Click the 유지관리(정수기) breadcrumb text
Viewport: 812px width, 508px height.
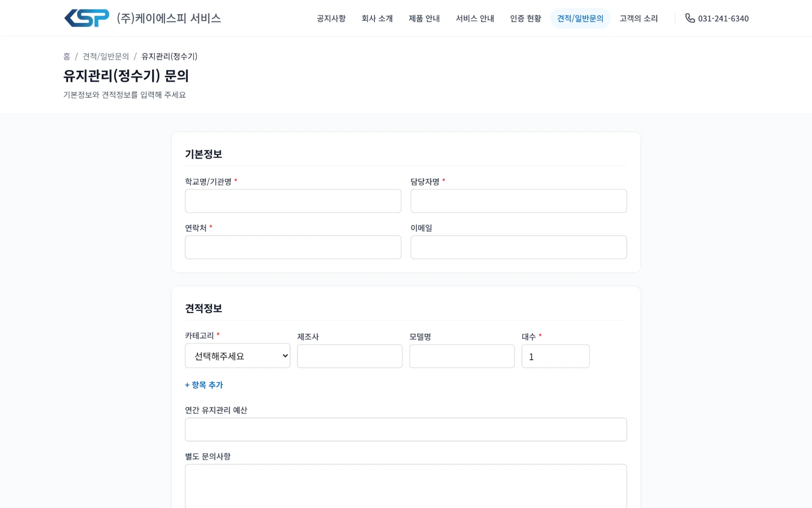click(x=169, y=56)
